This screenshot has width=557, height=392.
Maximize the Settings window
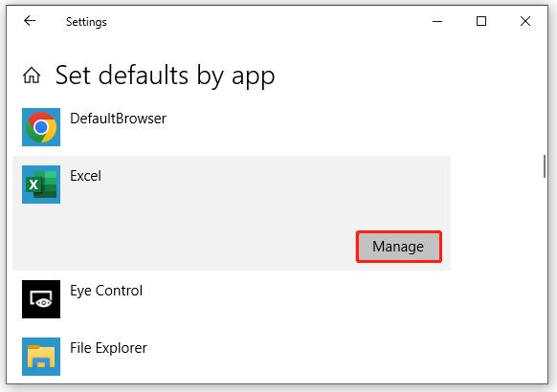(x=481, y=21)
